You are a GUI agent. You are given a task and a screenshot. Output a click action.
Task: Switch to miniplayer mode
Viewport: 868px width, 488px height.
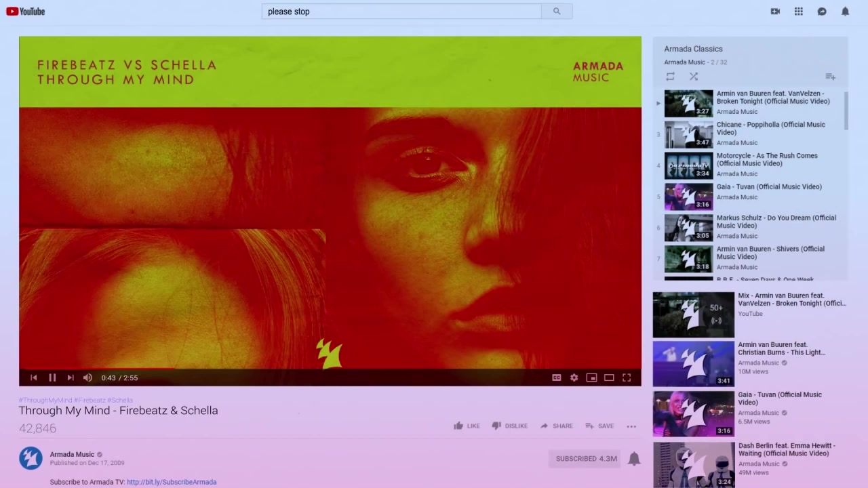[x=591, y=378]
